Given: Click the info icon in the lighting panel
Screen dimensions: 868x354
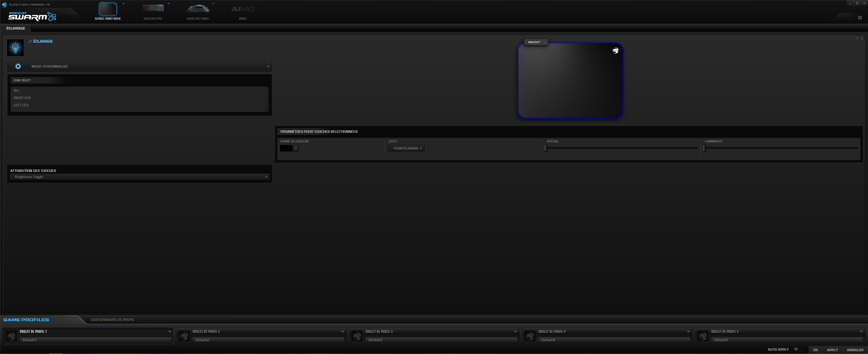Looking at the screenshot, I should click(x=862, y=38).
